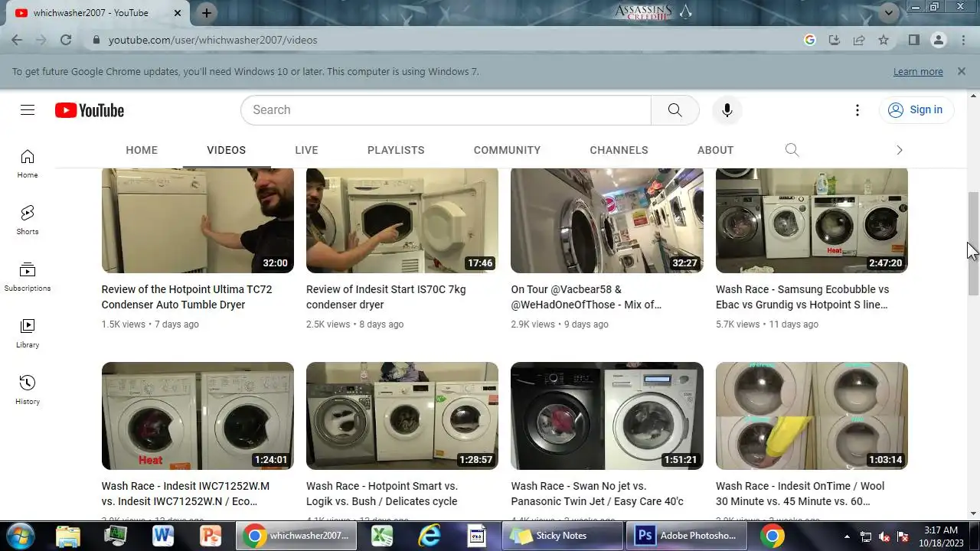The height and width of the screenshot is (551, 980).
Task: Open the COMMUNITY channel tab
Action: (507, 150)
